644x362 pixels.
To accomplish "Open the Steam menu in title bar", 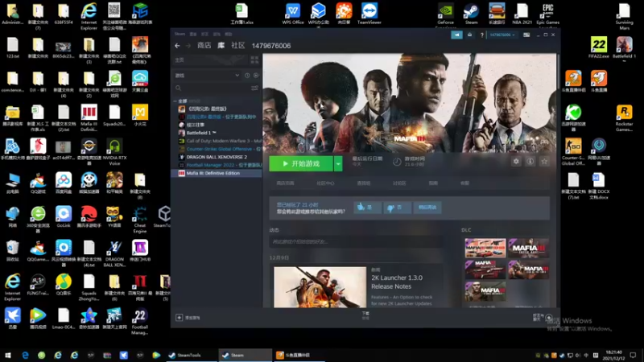I will pyautogui.click(x=180, y=34).
